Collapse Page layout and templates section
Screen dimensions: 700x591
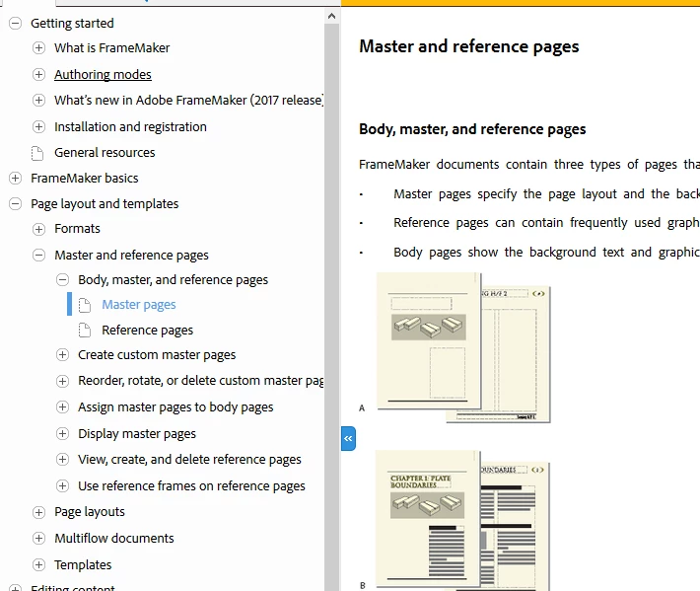(x=15, y=203)
